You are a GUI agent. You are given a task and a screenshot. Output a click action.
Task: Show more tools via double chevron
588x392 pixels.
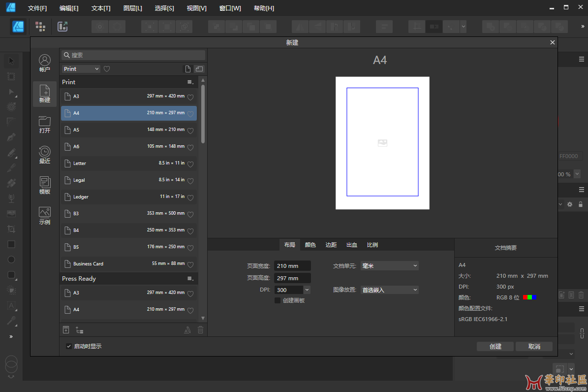pos(11,337)
